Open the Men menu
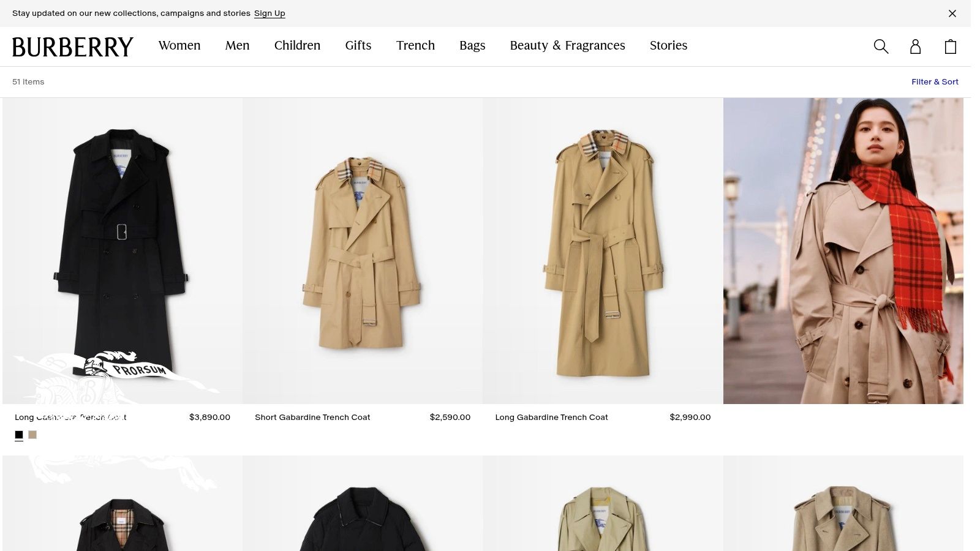This screenshot has height=551, width=980. (237, 46)
